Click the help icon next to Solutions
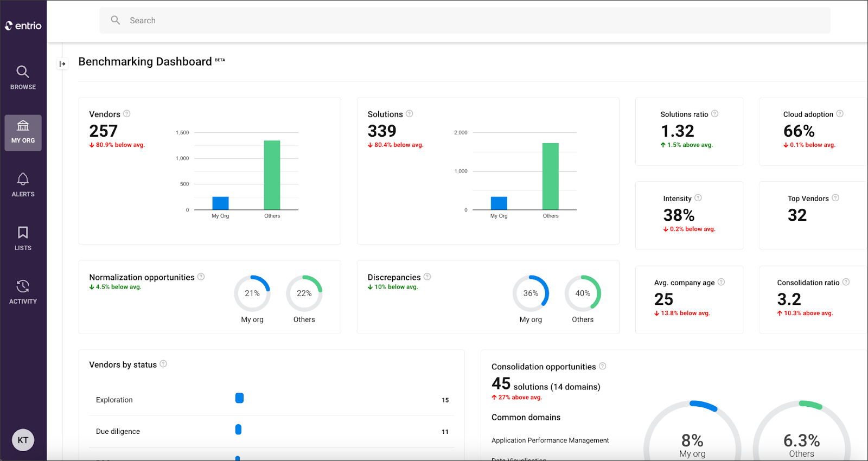The height and width of the screenshot is (461, 868). click(x=410, y=114)
